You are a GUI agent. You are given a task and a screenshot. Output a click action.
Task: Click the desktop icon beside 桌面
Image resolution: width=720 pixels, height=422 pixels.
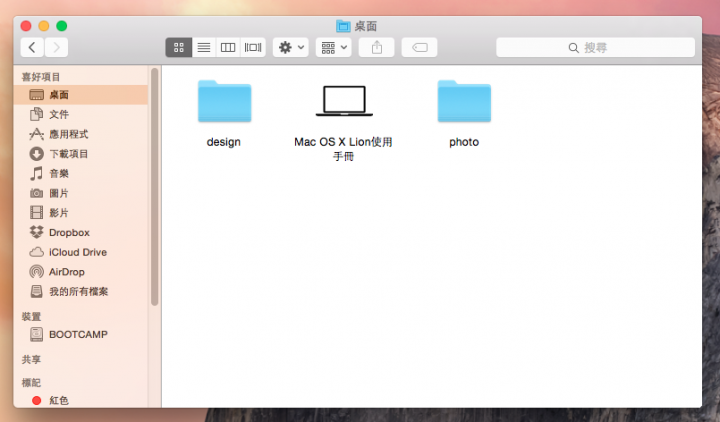click(x=37, y=95)
